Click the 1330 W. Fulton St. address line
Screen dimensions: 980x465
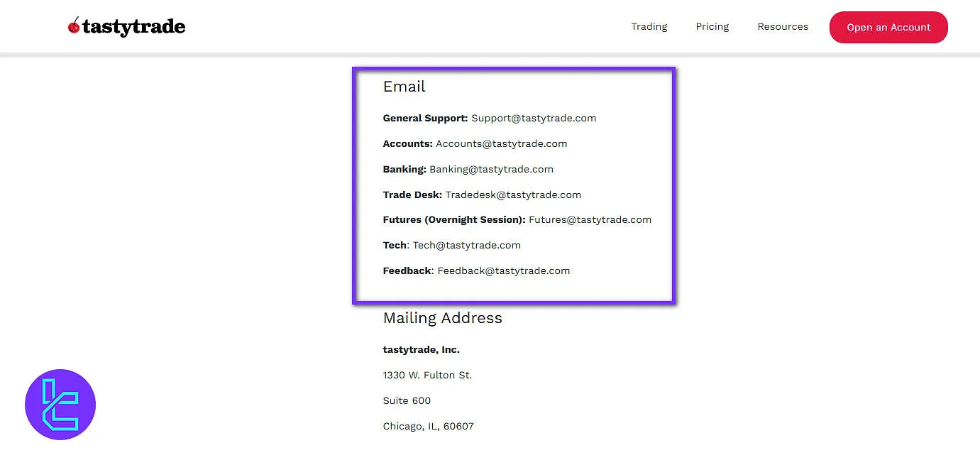(x=427, y=376)
